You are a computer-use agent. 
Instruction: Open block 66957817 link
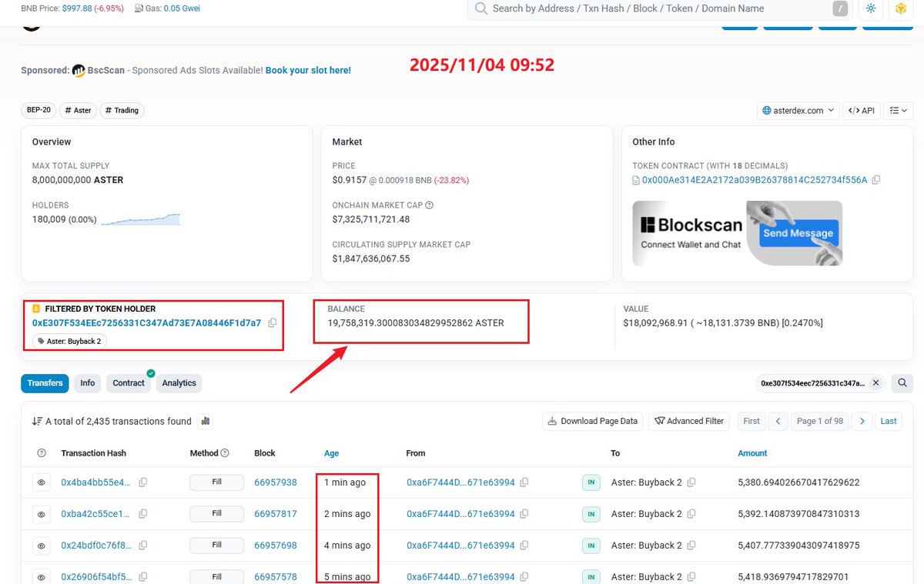[276, 514]
